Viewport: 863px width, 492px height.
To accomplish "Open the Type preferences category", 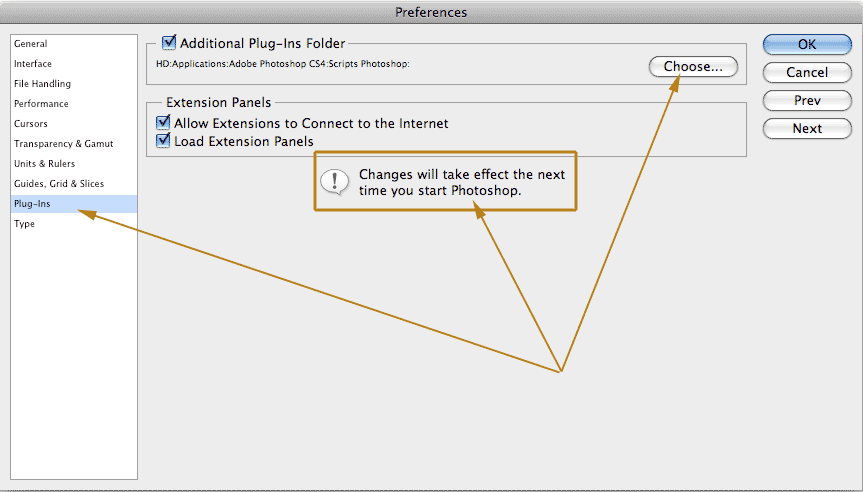I will point(24,224).
